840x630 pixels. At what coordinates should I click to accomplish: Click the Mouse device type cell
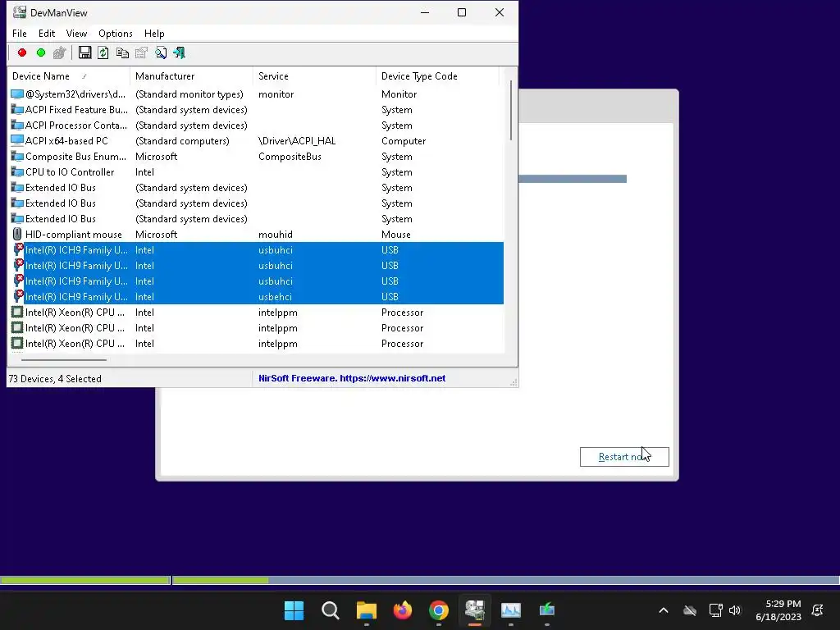396,234
